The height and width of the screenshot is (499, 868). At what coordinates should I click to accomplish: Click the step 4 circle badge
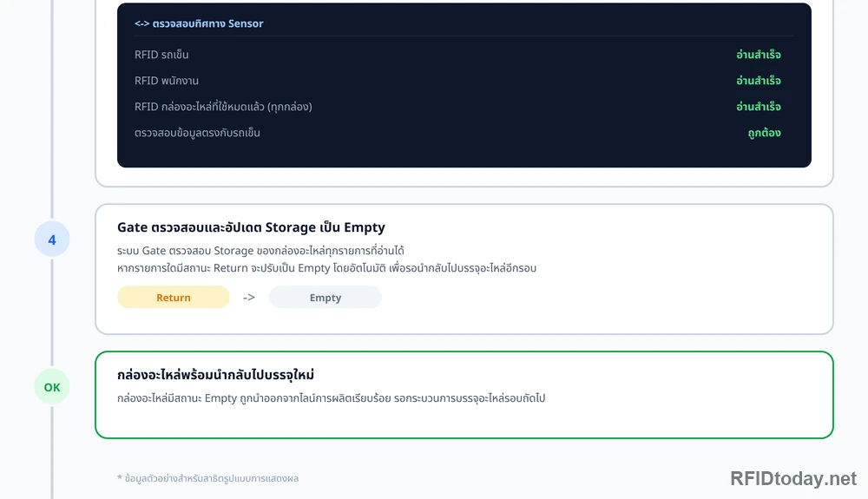(x=52, y=239)
